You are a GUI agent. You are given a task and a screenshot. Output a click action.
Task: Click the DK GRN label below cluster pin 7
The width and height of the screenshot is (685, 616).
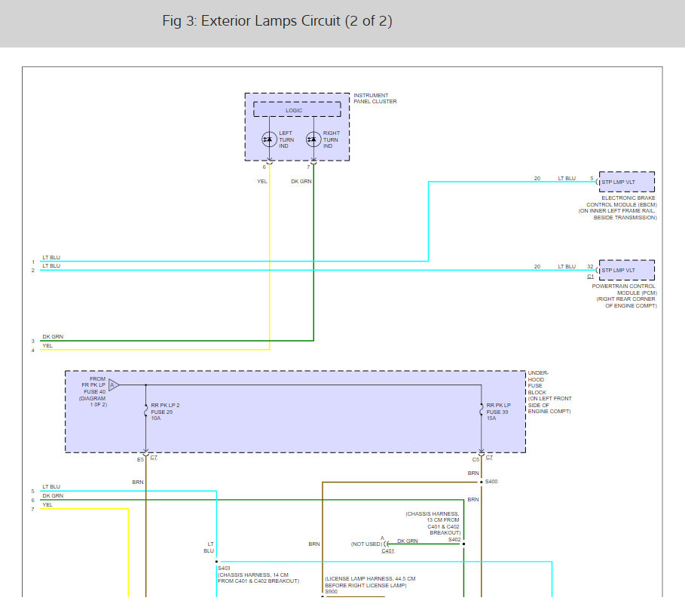click(301, 182)
